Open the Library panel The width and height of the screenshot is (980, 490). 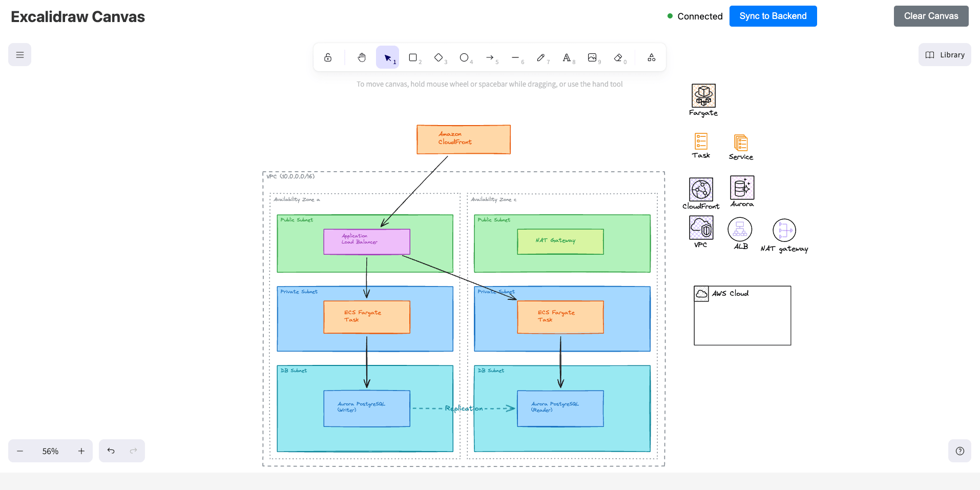[945, 55]
